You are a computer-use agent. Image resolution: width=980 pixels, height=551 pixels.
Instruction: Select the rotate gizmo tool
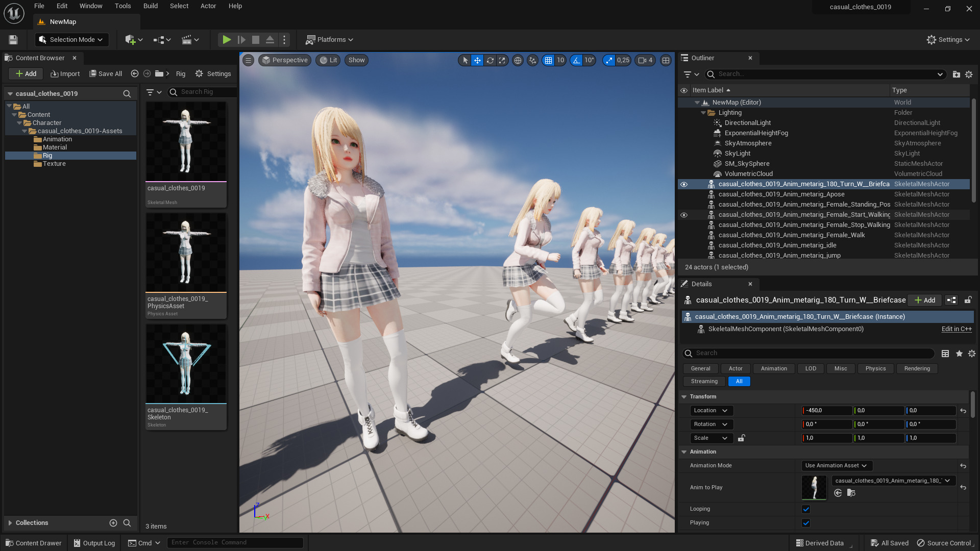pos(490,60)
